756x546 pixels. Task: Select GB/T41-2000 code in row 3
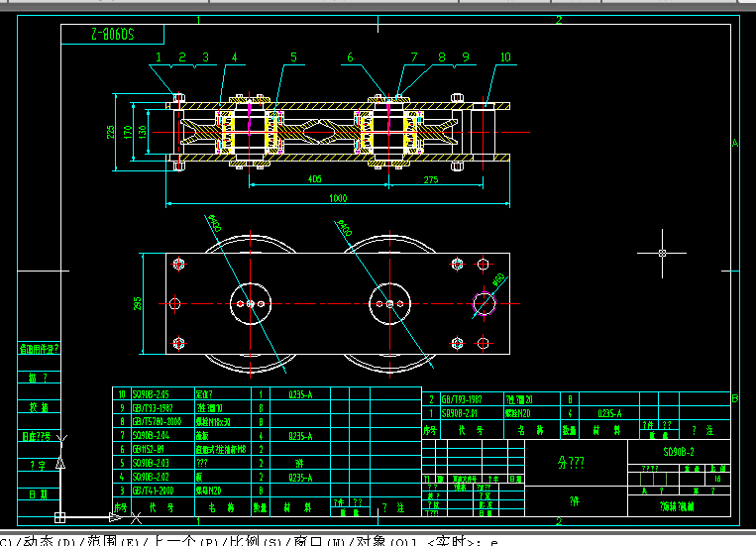pos(153,491)
